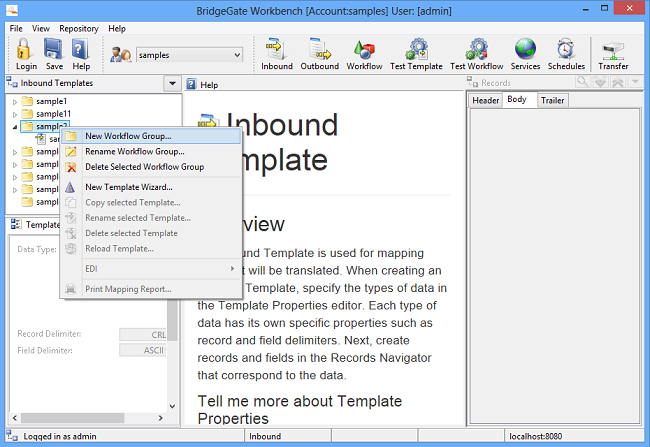Click the Records expand-all double chevron icon
This screenshot has width=650, height=447.
click(600, 82)
